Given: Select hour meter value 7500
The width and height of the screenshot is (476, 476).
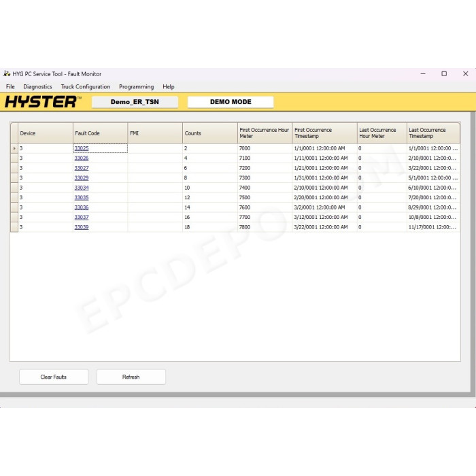Looking at the screenshot, I should tap(265, 198).
